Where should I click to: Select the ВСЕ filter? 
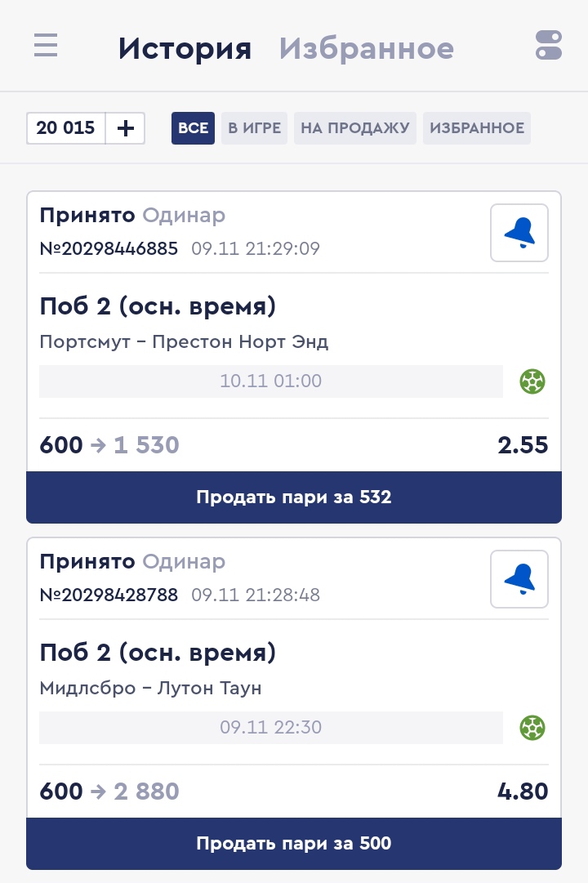point(193,128)
